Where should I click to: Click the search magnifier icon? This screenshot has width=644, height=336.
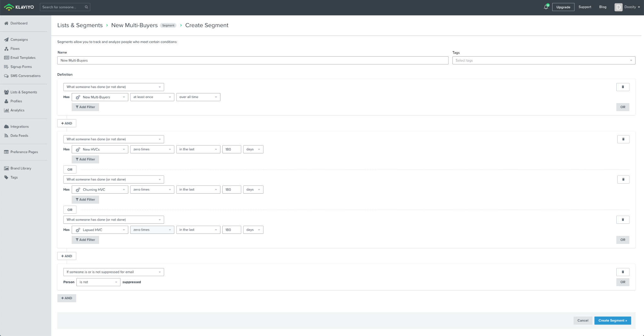(86, 7)
